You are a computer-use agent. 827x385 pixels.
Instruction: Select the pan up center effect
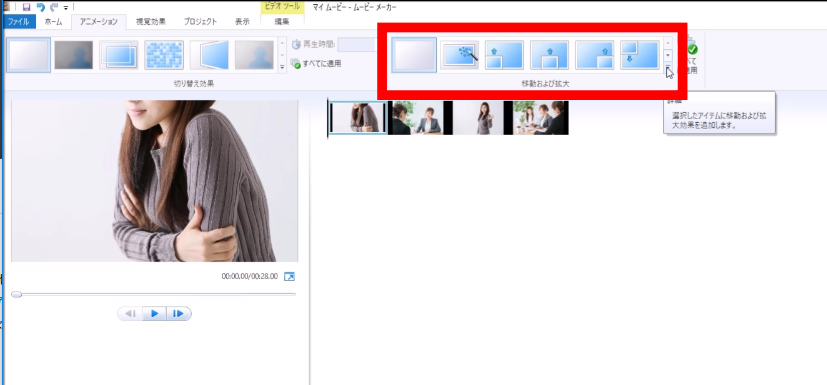click(549, 55)
